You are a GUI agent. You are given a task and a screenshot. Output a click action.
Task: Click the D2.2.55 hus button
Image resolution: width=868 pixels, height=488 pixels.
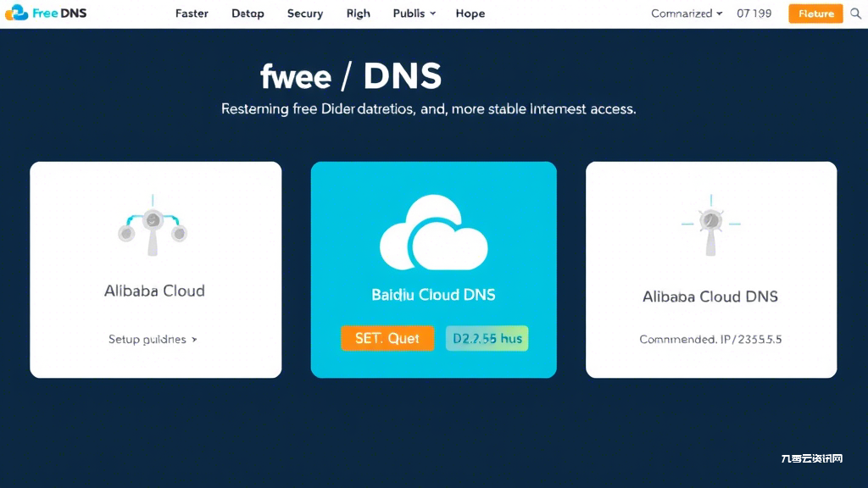coord(487,338)
